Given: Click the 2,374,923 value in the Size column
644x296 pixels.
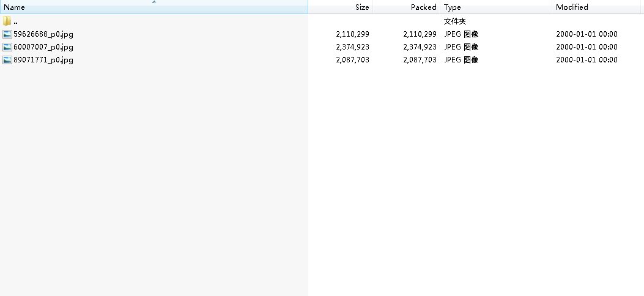Looking at the screenshot, I should (352, 47).
